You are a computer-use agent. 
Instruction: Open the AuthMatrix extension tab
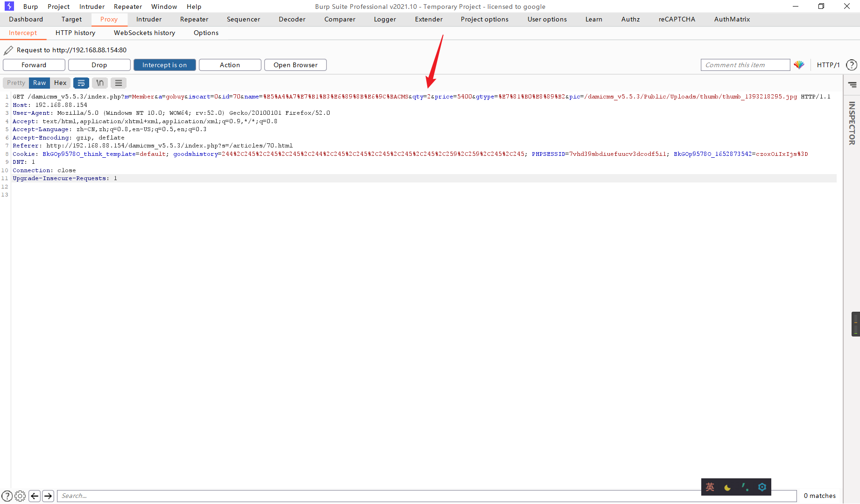[x=732, y=19]
